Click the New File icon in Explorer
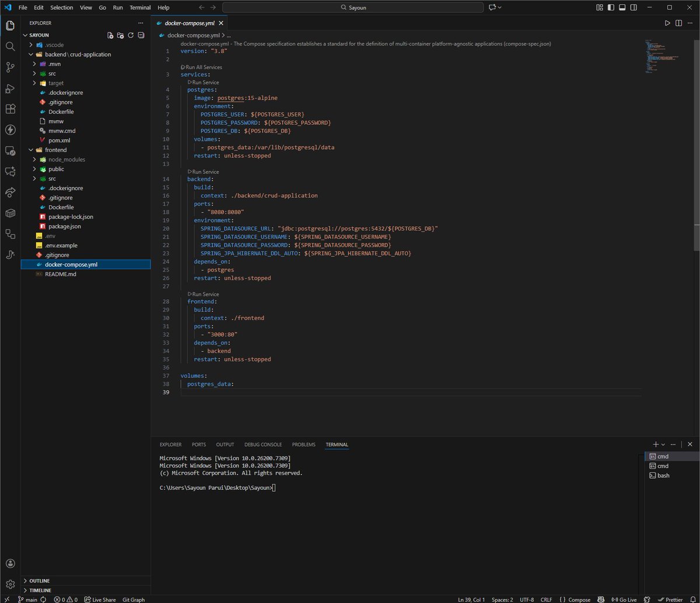The height and width of the screenshot is (603, 700). pyautogui.click(x=110, y=35)
